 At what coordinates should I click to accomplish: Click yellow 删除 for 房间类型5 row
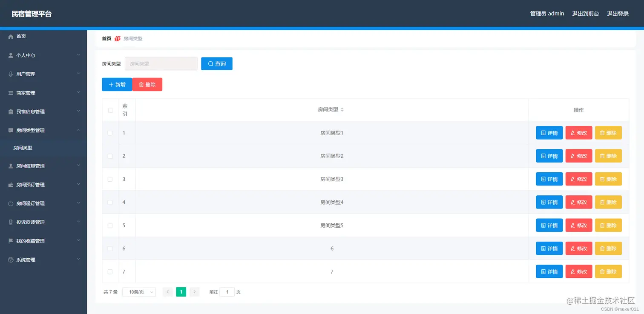click(x=608, y=226)
